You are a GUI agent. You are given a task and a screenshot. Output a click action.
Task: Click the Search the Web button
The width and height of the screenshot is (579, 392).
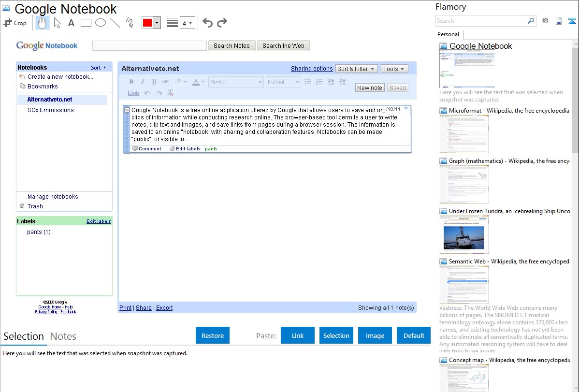(x=283, y=46)
